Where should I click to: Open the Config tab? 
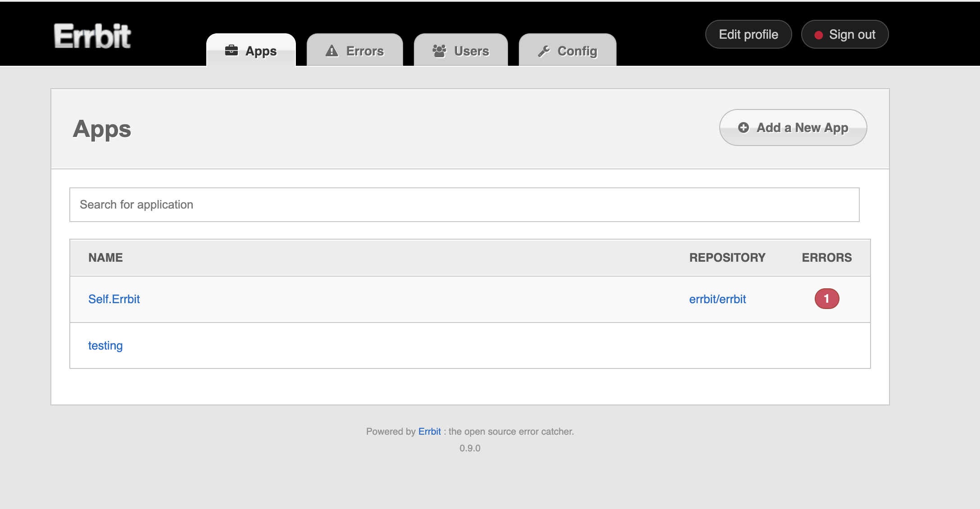[567, 50]
